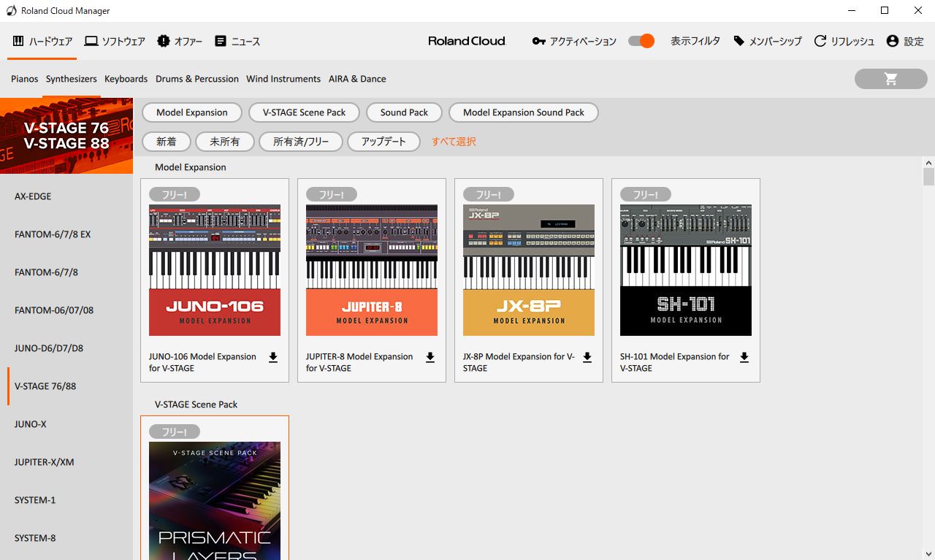This screenshot has width=935, height=560.
Task: Open the ソフトウェア tab
Action: [x=115, y=41]
